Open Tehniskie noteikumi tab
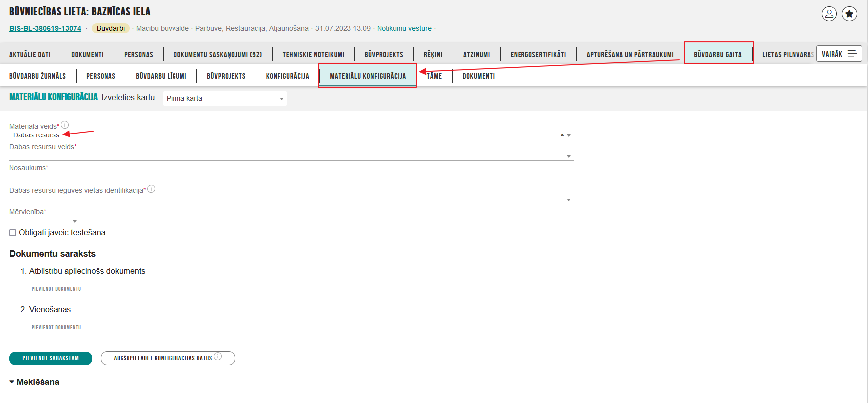 coord(313,54)
